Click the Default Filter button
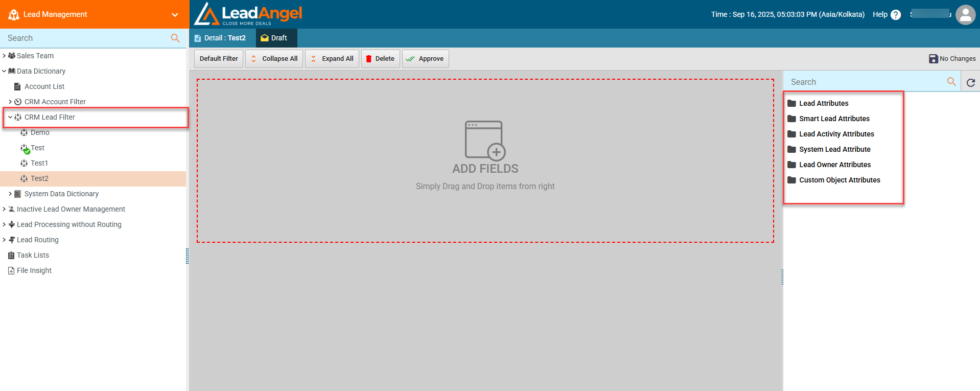This screenshot has width=980, height=391. [x=219, y=59]
